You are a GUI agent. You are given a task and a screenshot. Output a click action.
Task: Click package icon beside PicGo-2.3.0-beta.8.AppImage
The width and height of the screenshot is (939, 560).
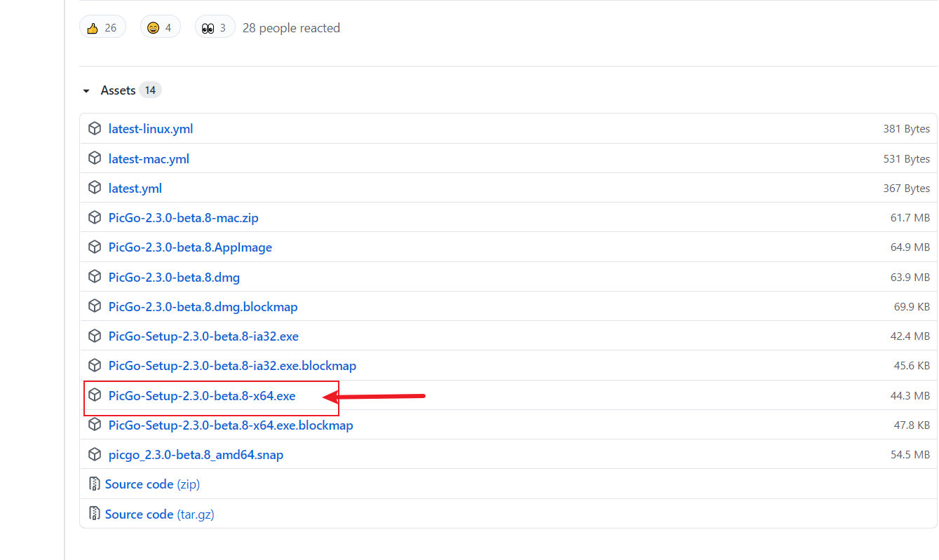tap(95, 247)
